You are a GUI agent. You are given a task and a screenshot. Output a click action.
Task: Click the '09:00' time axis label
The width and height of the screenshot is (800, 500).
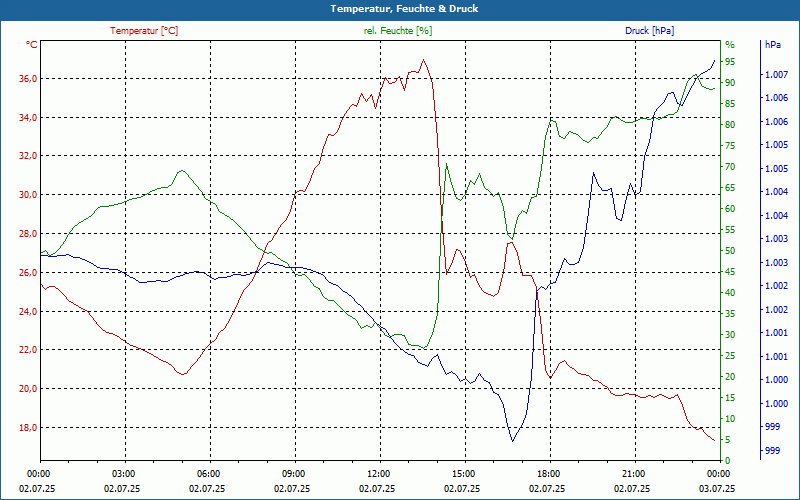coord(294,474)
